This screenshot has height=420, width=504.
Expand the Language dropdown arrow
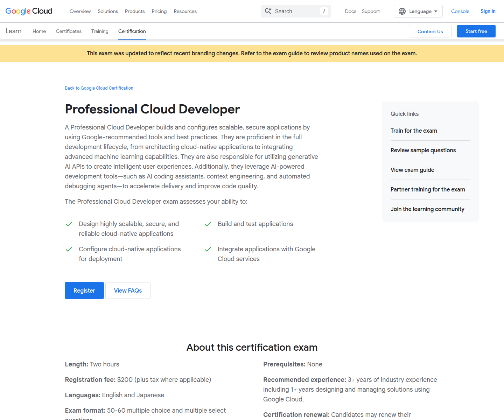point(436,11)
